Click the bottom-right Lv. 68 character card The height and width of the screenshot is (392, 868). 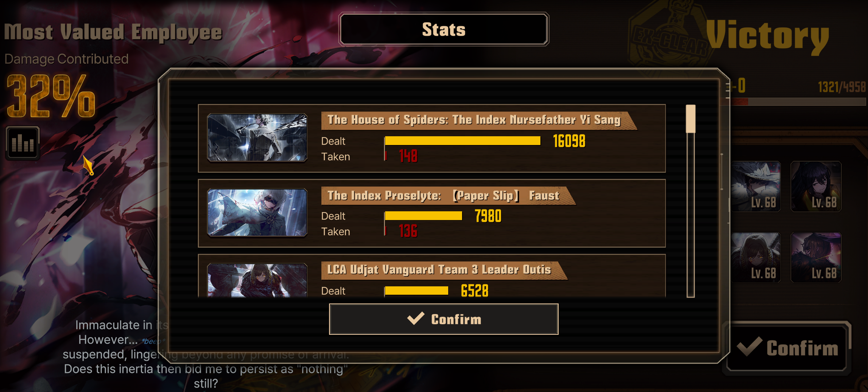pos(816,258)
